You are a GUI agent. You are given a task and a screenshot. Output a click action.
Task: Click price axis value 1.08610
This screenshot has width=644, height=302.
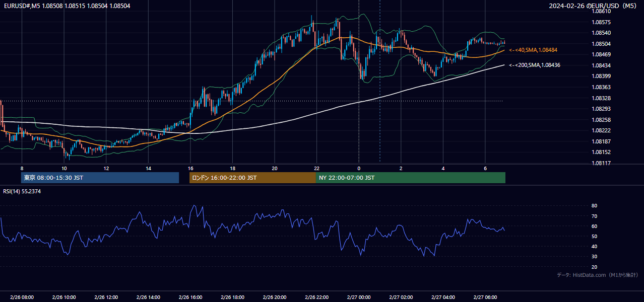[601, 11]
